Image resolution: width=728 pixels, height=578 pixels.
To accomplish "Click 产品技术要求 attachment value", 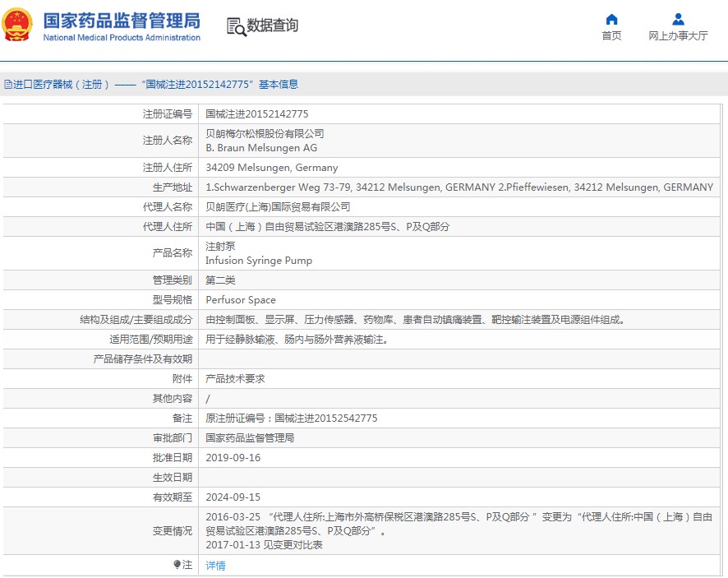I will pyautogui.click(x=235, y=379).
